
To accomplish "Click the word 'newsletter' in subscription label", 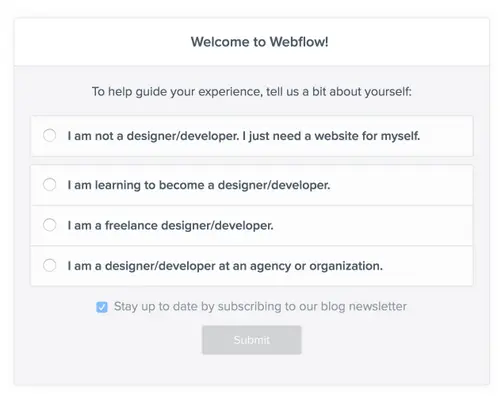I will (378, 306).
